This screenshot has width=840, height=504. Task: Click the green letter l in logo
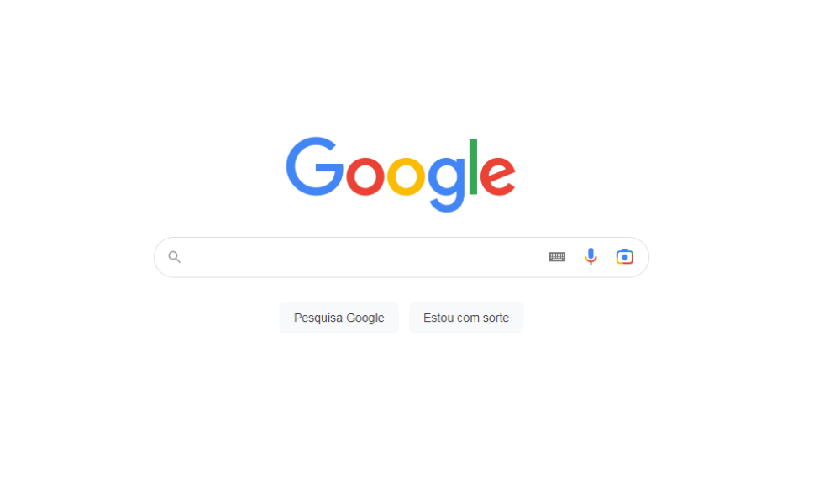[473, 166]
